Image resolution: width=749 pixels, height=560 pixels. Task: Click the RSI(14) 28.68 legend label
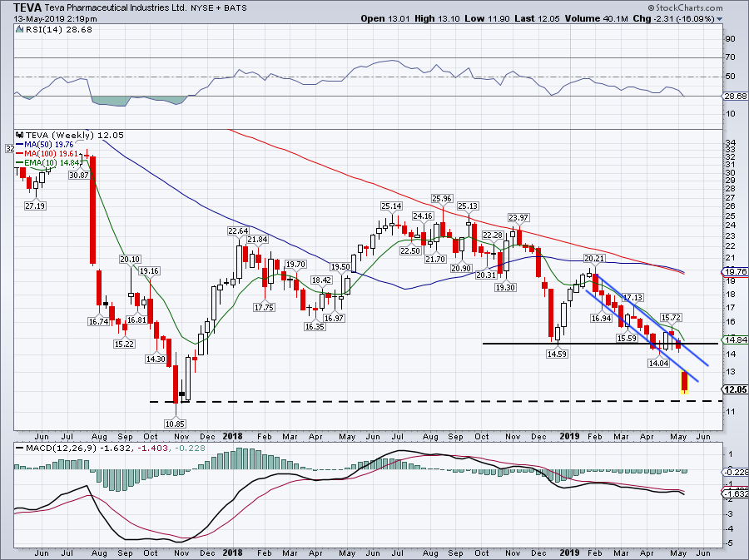[59, 30]
